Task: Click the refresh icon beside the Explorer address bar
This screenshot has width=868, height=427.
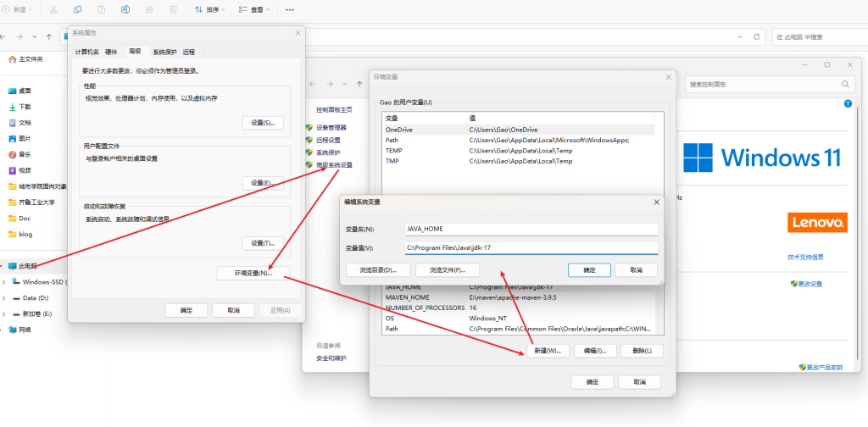Action: pyautogui.click(x=757, y=36)
